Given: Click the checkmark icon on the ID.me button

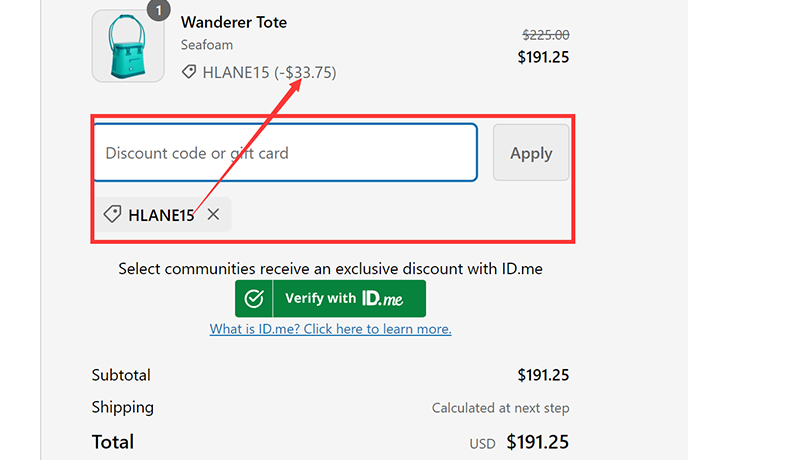Looking at the screenshot, I should [x=254, y=298].
